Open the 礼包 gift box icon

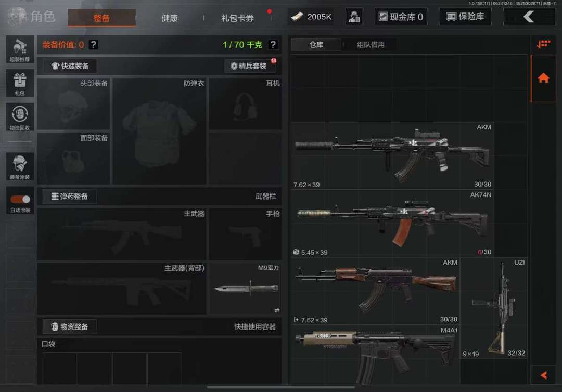click(20, 83)
